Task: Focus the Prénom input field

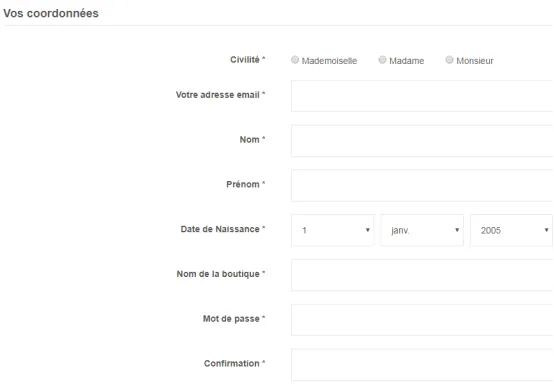Action: tap(422, 185)
